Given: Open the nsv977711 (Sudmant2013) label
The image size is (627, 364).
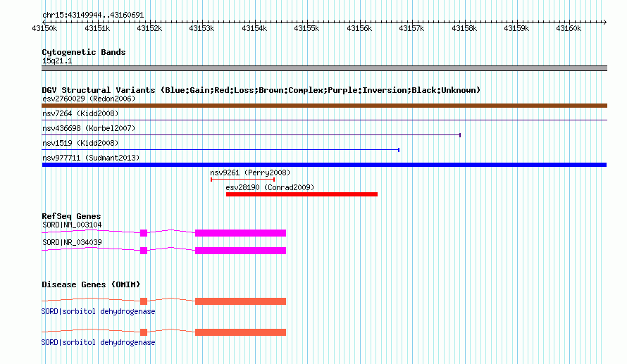Looking at the screenshot, I should point(91,158).
